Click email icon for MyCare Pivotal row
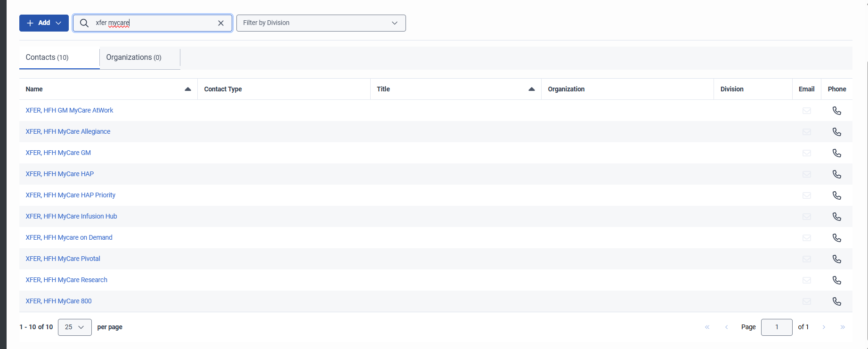This screenshot has width=868, height=349. (x=807, y=259)
